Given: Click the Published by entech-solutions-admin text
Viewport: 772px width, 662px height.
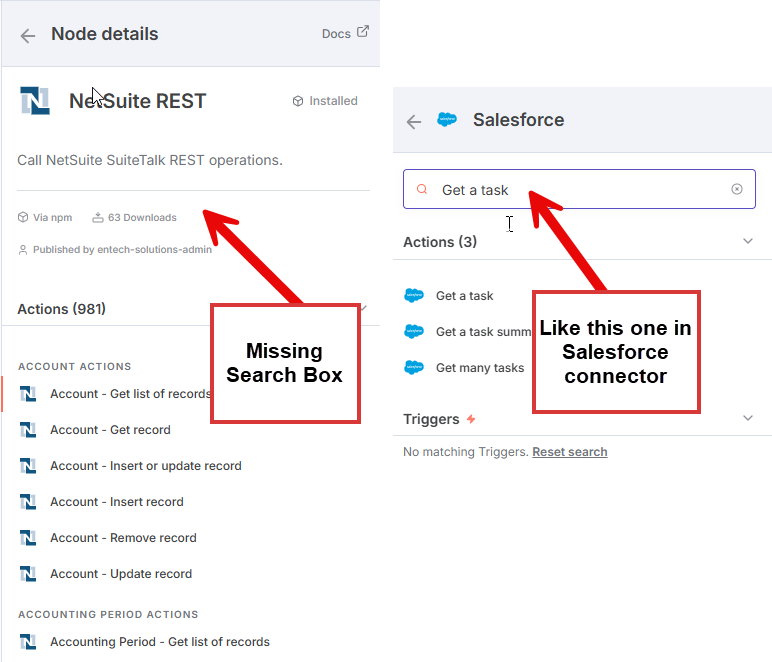Looking at the screenshot, I should click(x=122, y=250).
